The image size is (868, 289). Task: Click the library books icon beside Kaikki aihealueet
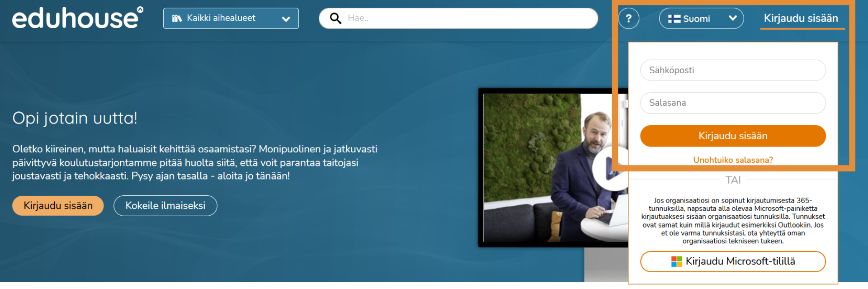[x=177, y=19]
